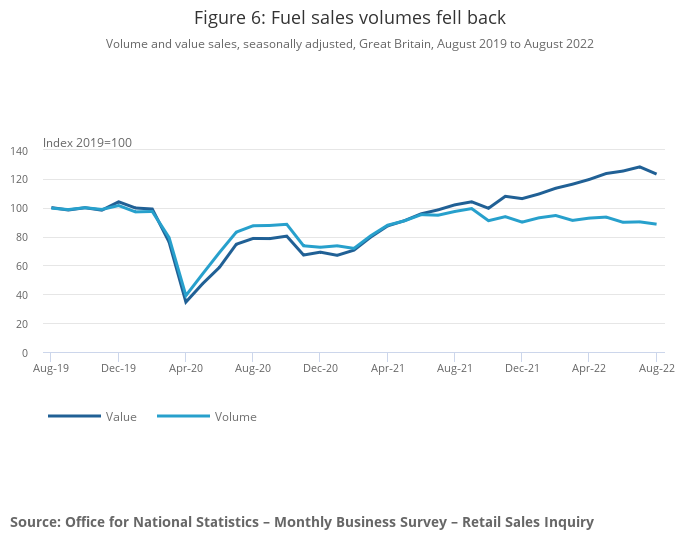Click the Aug-22 x-axis label
Screen dimensions: 700x549
(656, 368)
